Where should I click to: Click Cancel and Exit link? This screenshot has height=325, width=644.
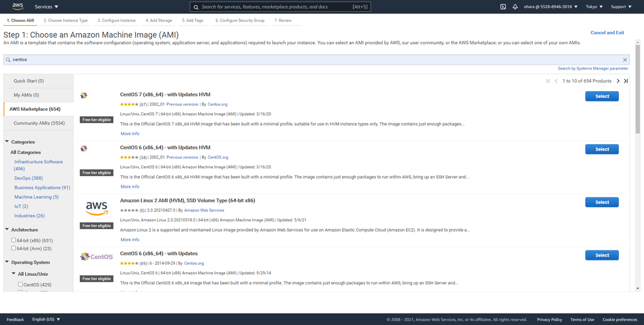click(x=607, y=33)
